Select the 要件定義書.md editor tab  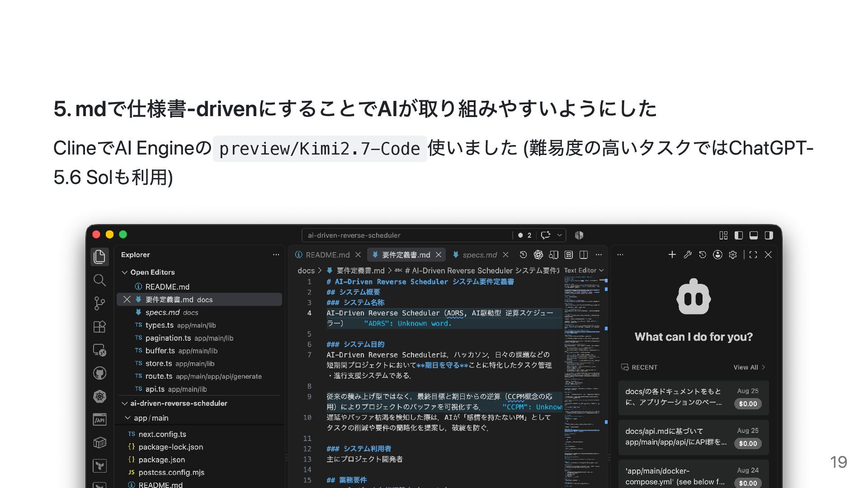coord(406,255)
